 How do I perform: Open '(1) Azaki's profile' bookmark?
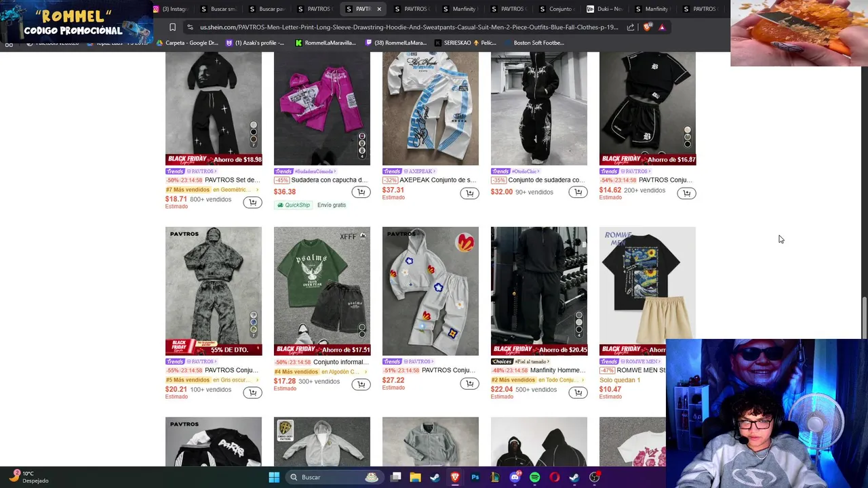click(255, 43)
